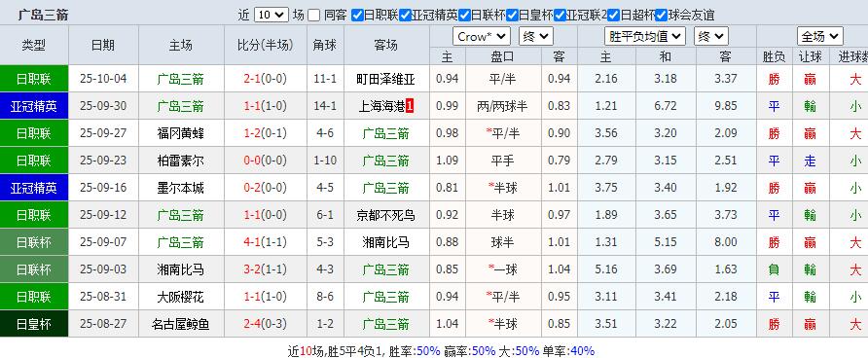Click the 角球 column header
The height and width of the screenshot is (358, 868).
325,46
